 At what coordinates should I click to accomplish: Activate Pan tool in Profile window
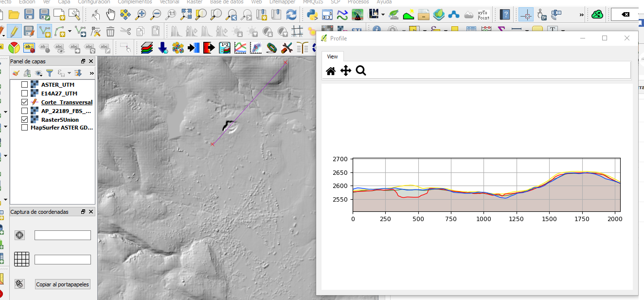346,71
